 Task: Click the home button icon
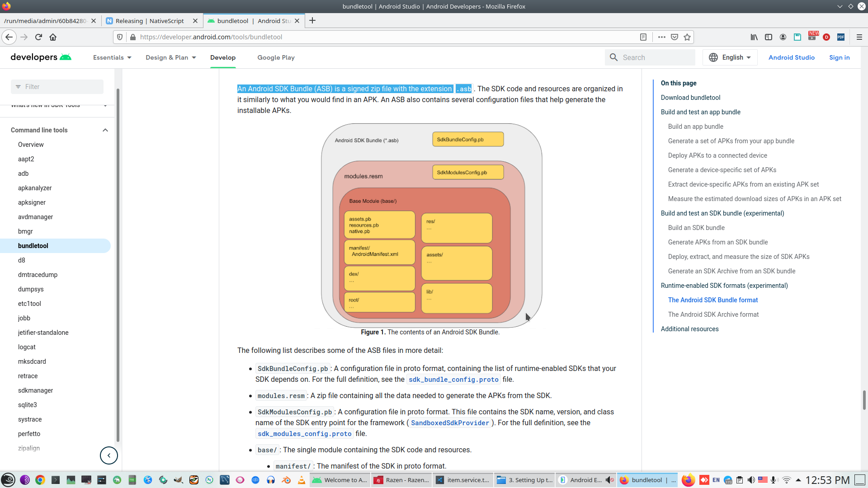(x=53, y=37)
